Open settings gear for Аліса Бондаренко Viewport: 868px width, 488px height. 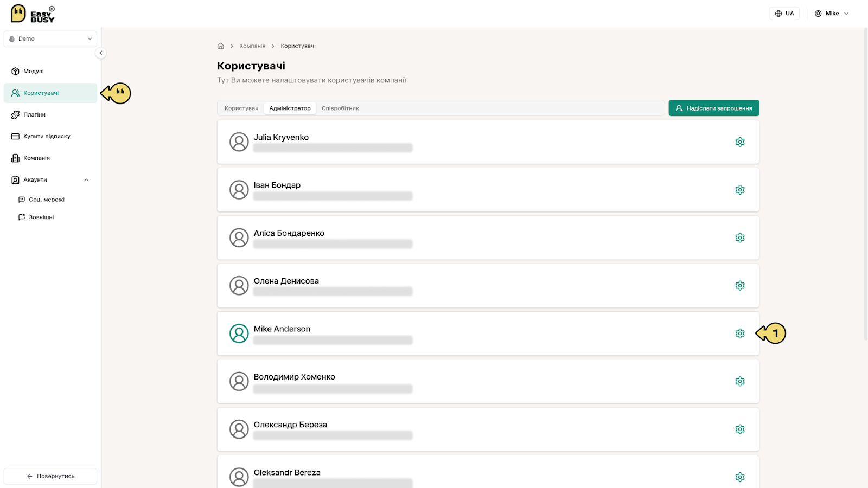click(x=740, y=237)
